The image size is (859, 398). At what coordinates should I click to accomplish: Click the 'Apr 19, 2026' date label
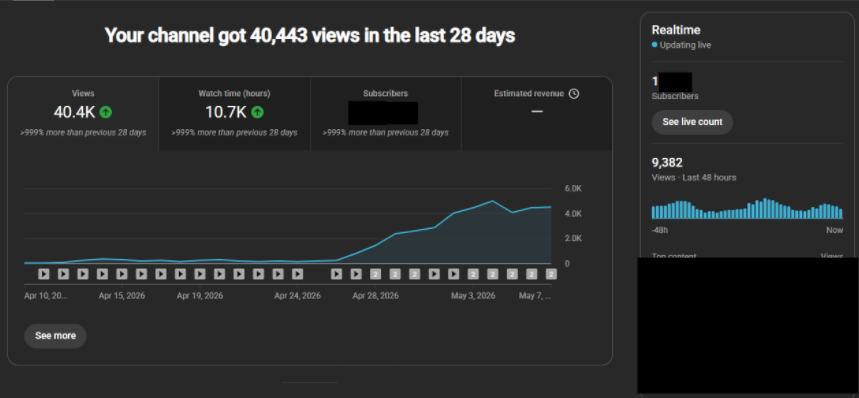click(200, 296)
